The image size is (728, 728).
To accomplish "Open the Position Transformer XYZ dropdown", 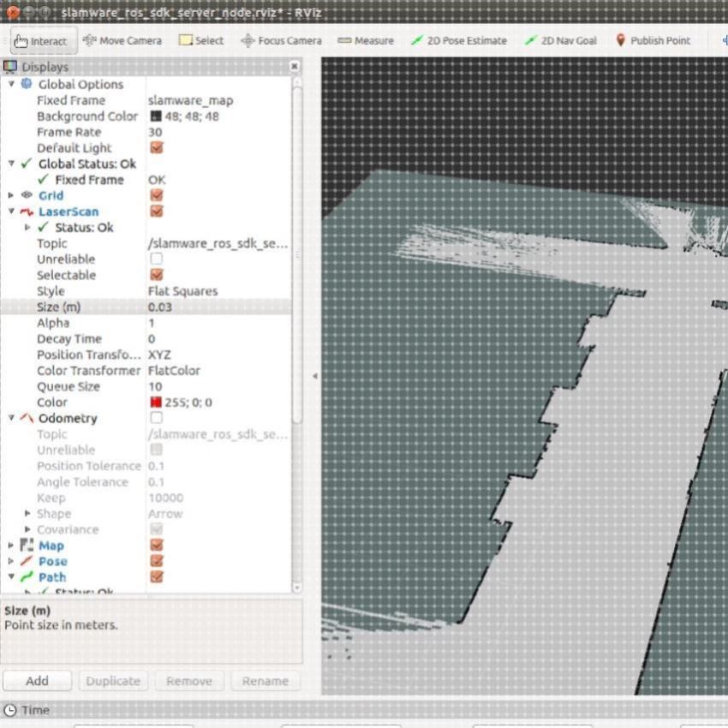I will [159, 355].
